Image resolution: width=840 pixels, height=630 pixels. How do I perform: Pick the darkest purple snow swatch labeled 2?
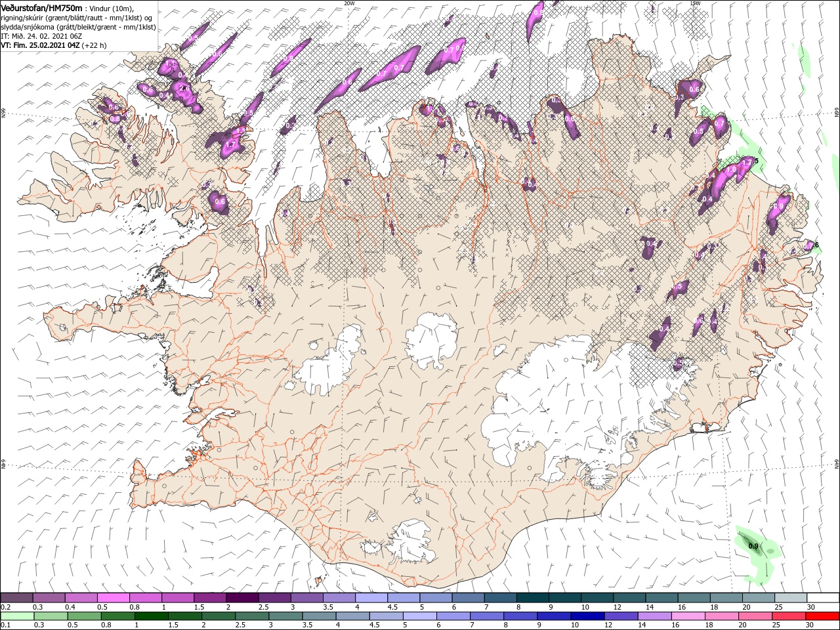tap(242, 598)
